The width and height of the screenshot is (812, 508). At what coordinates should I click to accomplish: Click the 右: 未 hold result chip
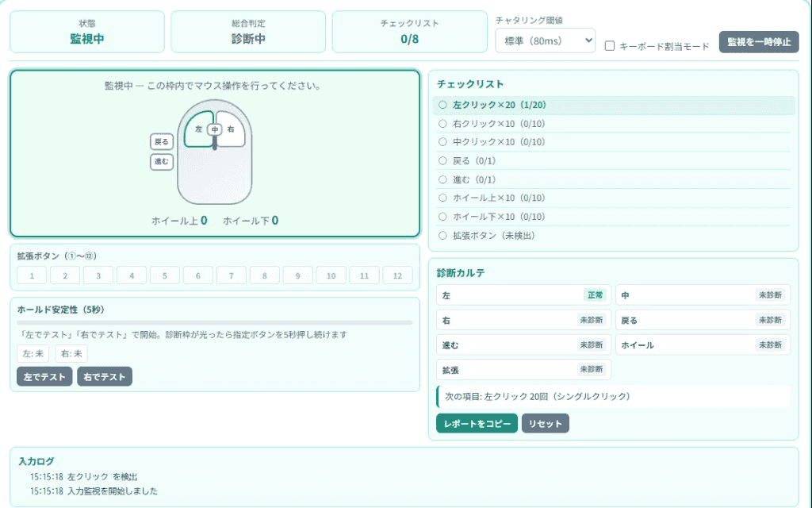click(x=71, y=353)
